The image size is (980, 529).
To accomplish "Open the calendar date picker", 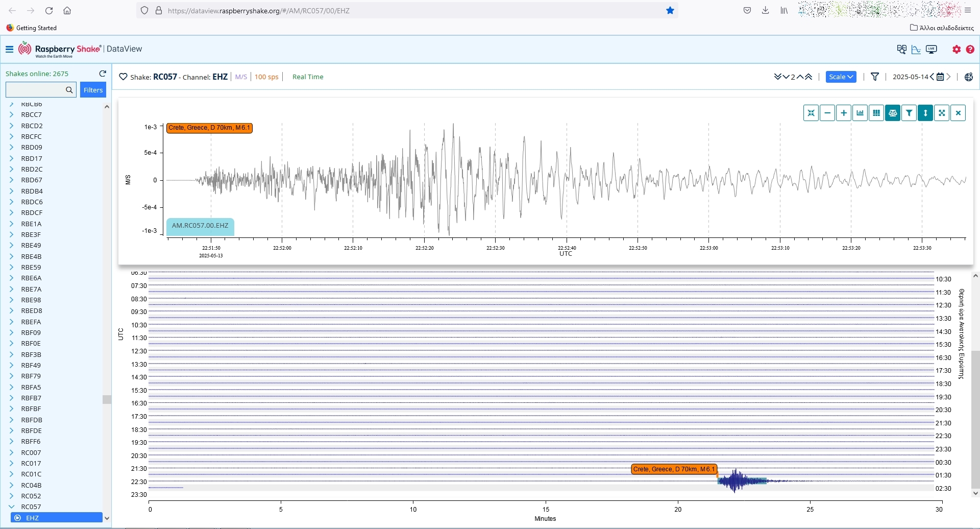I will point(940,77).
